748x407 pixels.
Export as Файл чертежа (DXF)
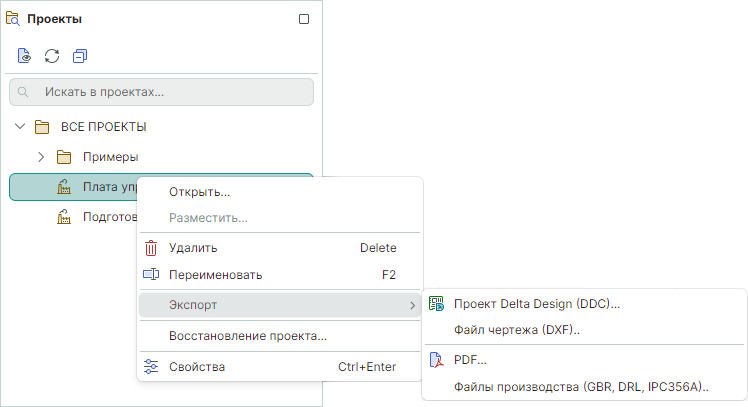click(517, 330)
